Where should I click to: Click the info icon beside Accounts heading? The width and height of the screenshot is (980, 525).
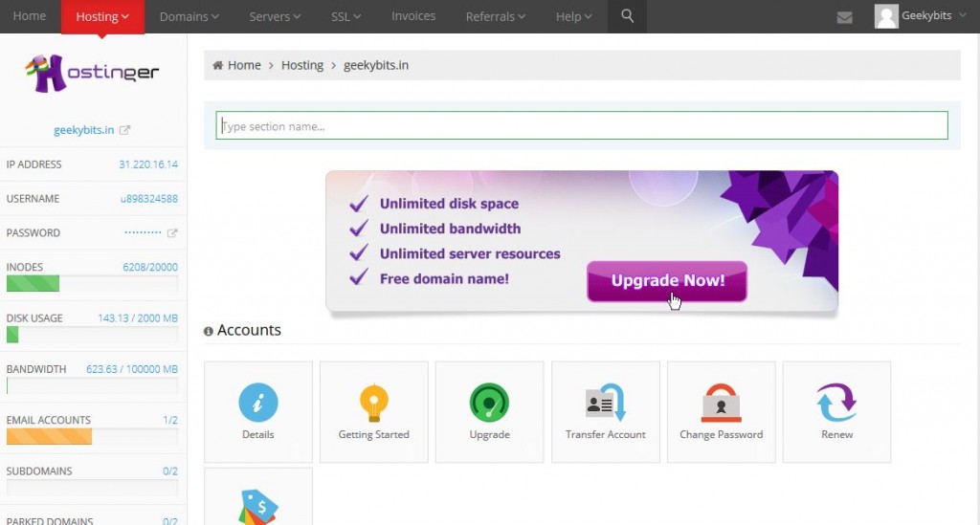pos(208,332)
